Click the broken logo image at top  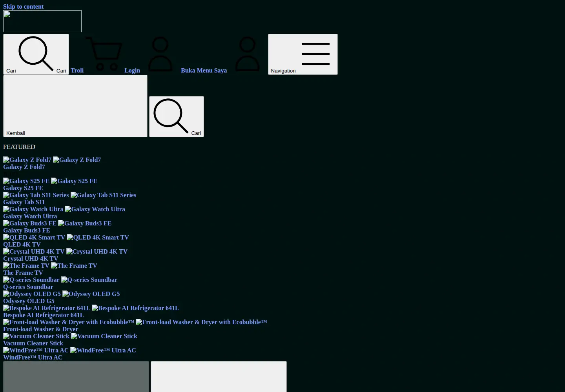pos(42,21)
